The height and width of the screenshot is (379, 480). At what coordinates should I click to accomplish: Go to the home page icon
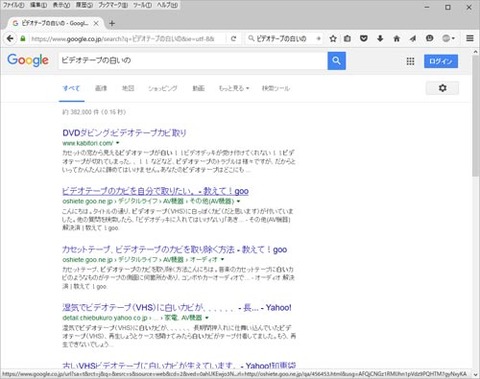coord(397,39)
